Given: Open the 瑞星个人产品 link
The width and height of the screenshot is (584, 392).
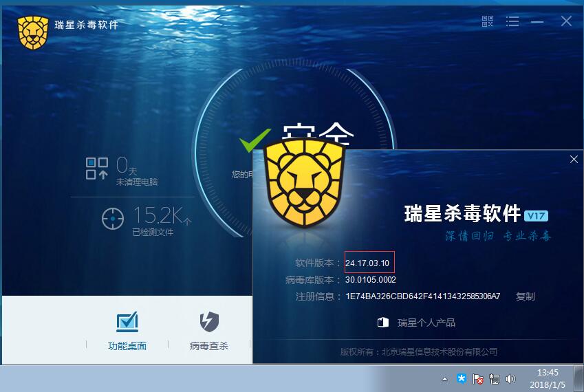Looking at the screenshot, I should click(x=426, y=323).
